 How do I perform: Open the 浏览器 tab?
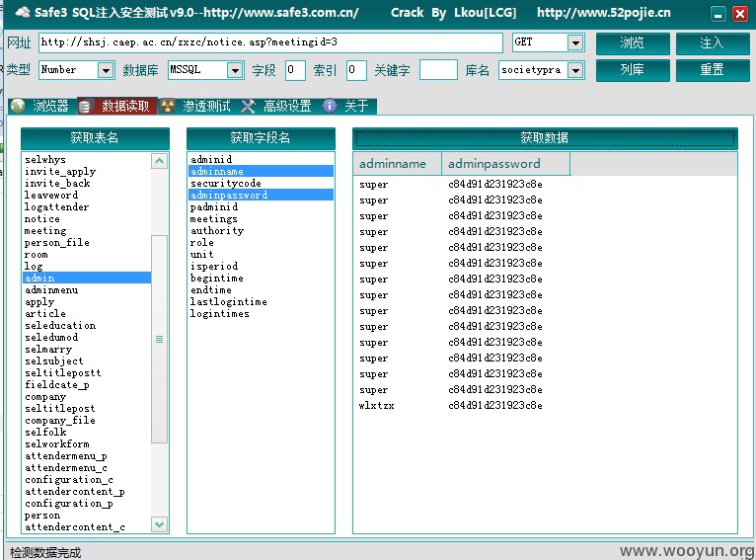(42, 106)
